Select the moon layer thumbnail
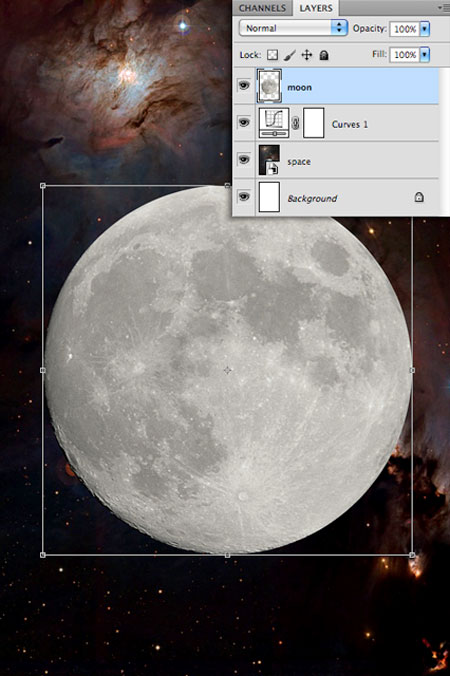 (269, 86)
